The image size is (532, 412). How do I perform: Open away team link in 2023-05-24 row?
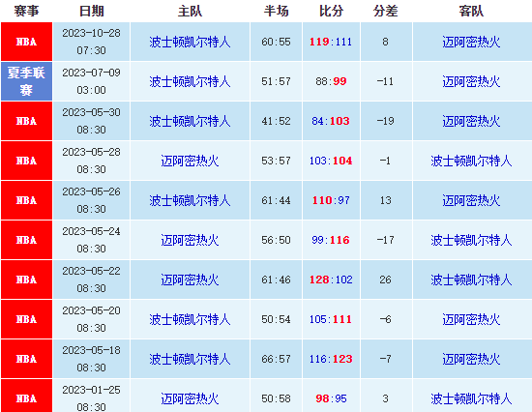[x=471, y=241]
